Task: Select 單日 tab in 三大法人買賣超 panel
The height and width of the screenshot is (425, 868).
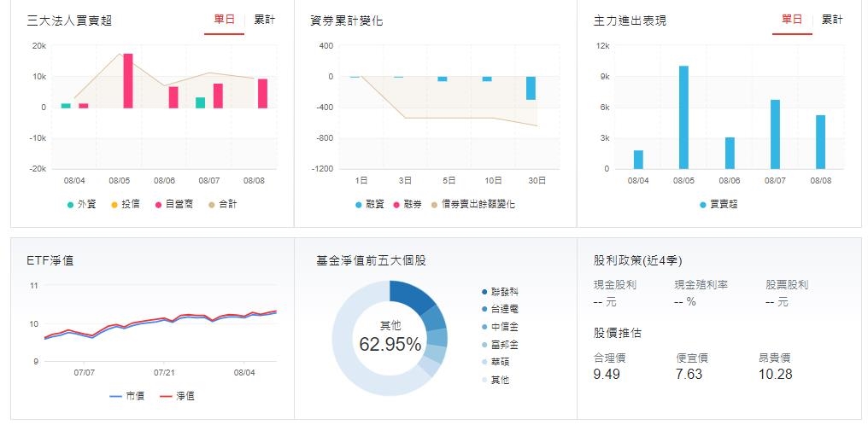Action: point(224,20)
